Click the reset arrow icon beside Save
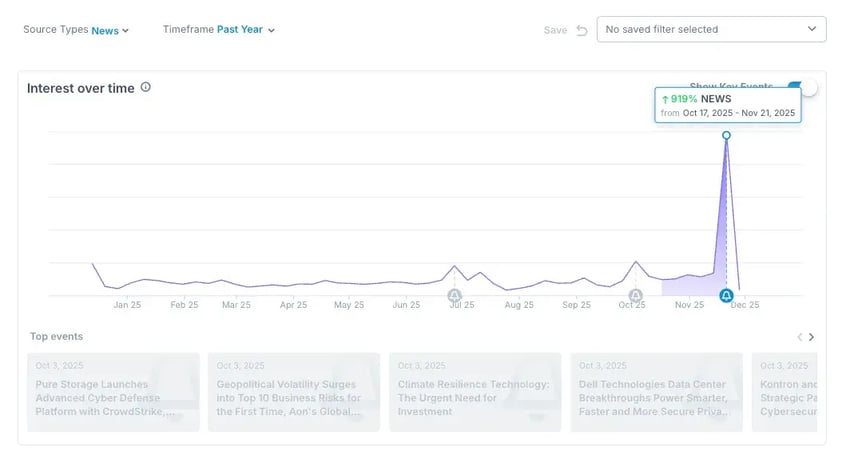 pyautogui.click(x=581, y=30)
